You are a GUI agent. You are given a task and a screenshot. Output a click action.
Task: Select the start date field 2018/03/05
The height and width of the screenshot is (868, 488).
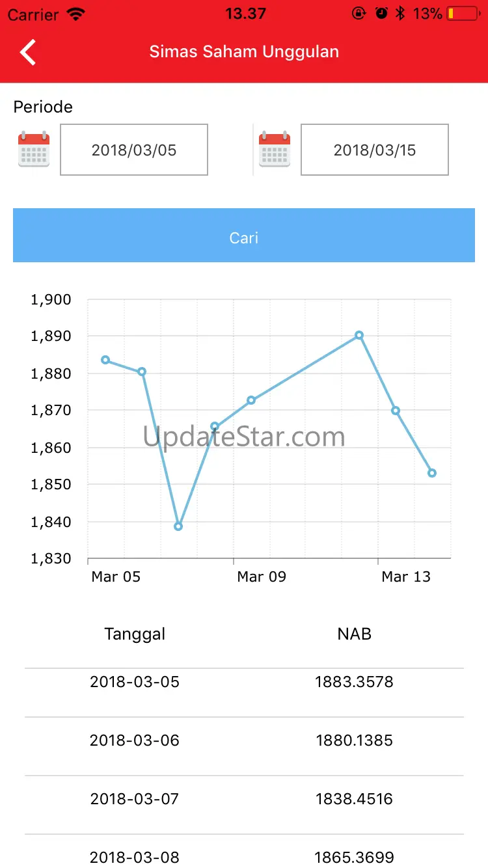(134, 150)
